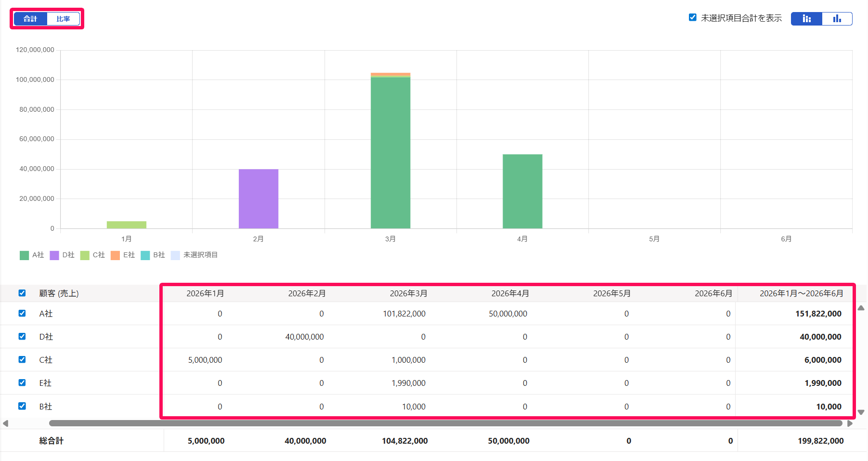Select the 合計 tab
This screenshot has height=461, width=868.
click(30, 19)
